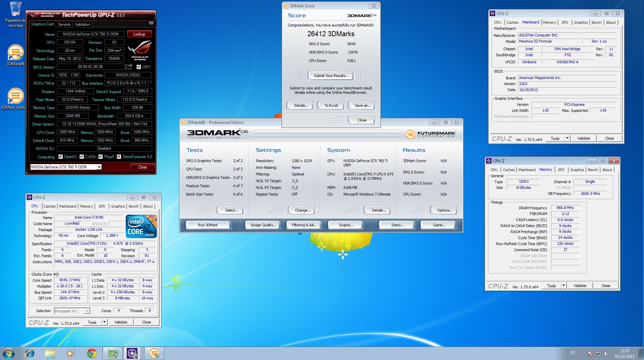644x360 pixels.
Task: Click the ES language indicator
Action: point(573,353)
